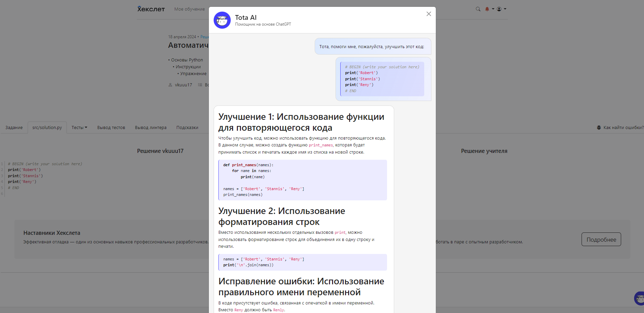Select the src/solution.py tab
Viewport: 644px width, 313px height.
47,128
